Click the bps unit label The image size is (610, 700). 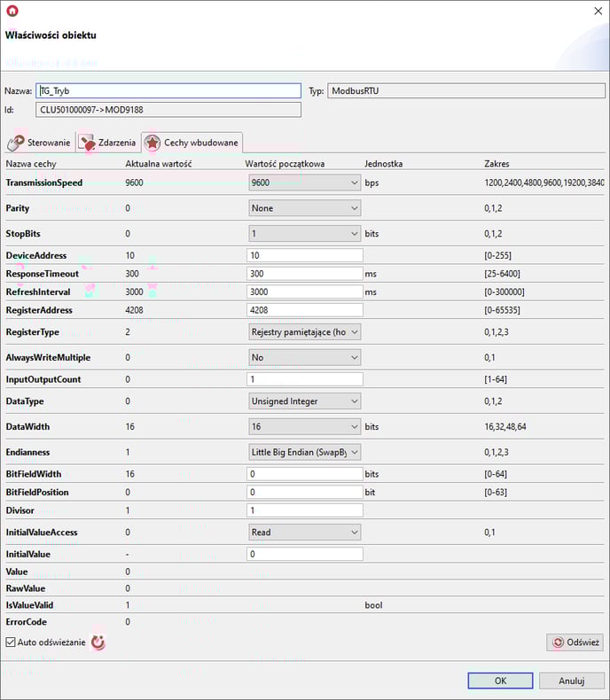tap(371, 183)
